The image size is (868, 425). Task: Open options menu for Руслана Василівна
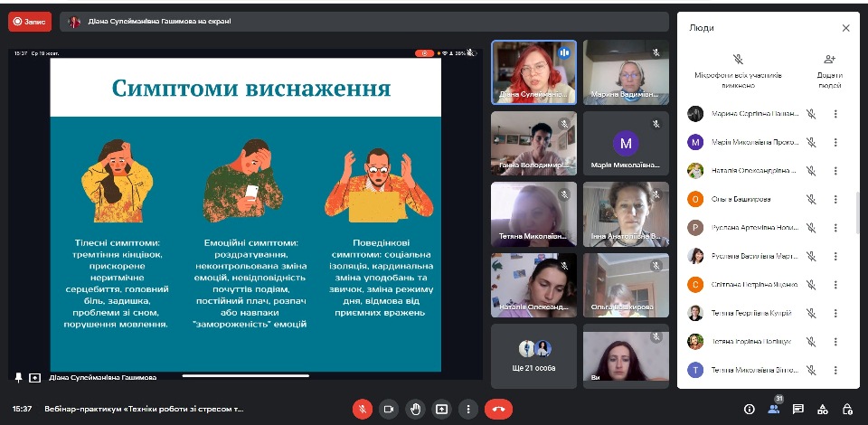(835, 256)
